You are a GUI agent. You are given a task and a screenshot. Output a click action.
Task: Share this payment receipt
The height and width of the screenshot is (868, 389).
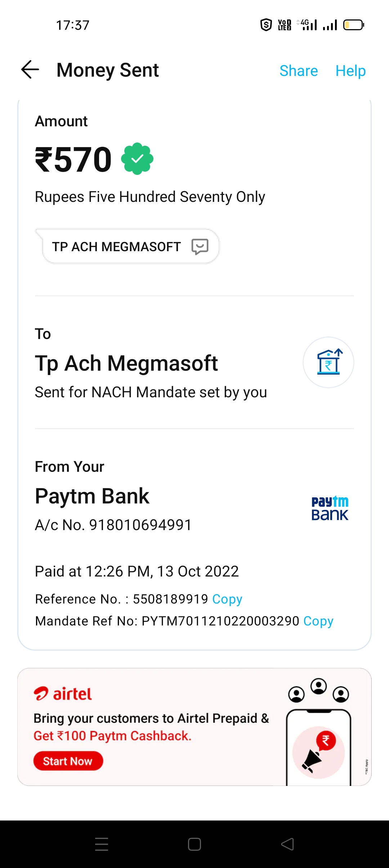pyautogui.click(x=299, y=71)
